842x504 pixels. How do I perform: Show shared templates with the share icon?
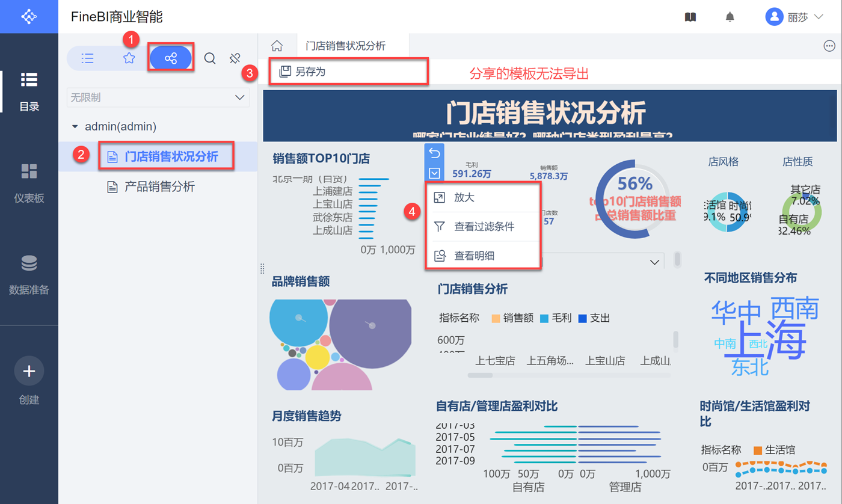tap(171, 58)
